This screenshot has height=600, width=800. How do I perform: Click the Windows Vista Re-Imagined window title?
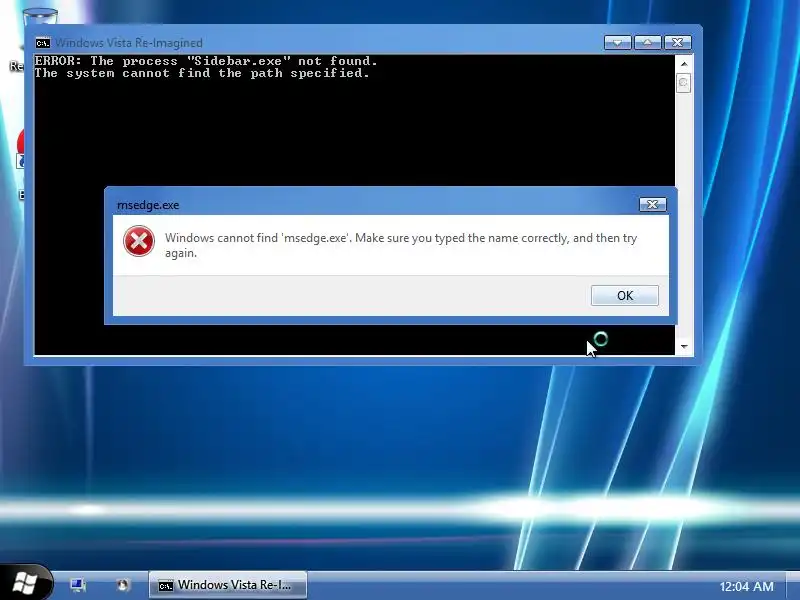[129, 43]
